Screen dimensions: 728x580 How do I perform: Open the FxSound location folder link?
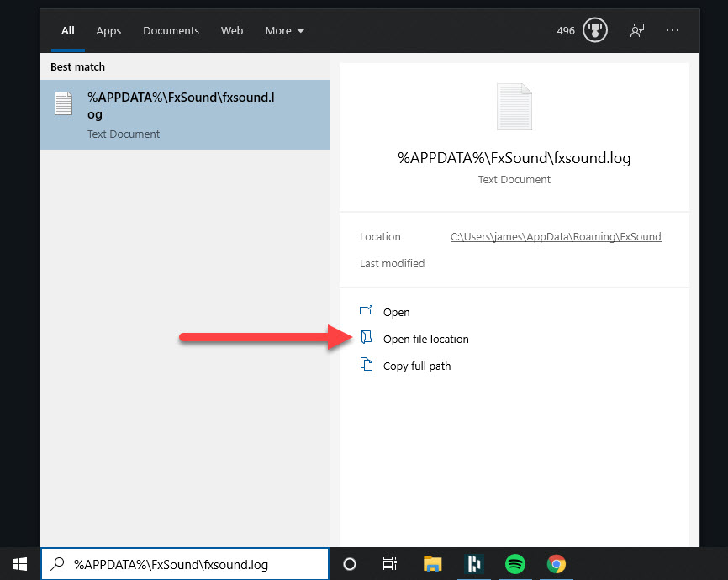coord(555,236)
